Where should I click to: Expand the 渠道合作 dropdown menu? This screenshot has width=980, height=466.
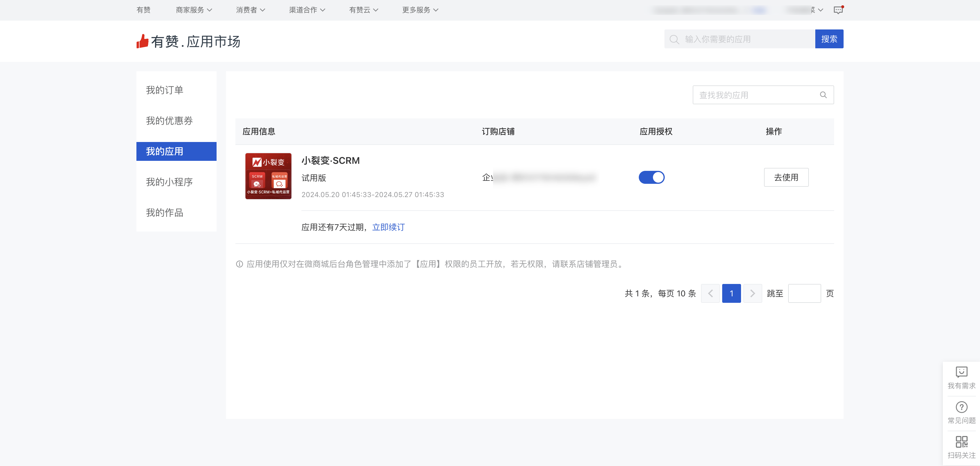point(307,10)
